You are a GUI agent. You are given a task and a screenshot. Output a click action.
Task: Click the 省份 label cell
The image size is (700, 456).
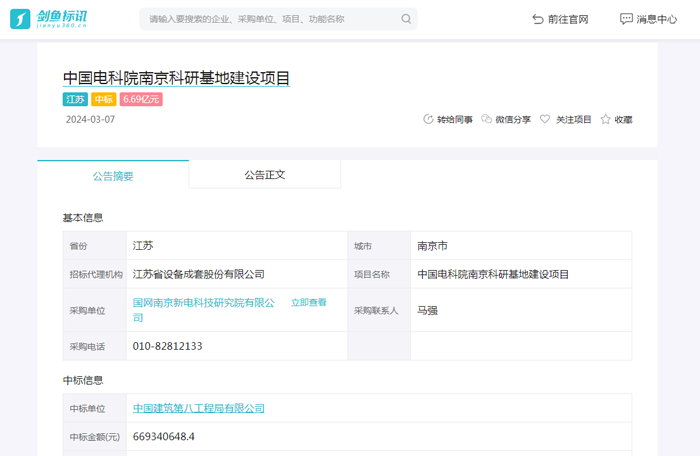click(95, 246)
